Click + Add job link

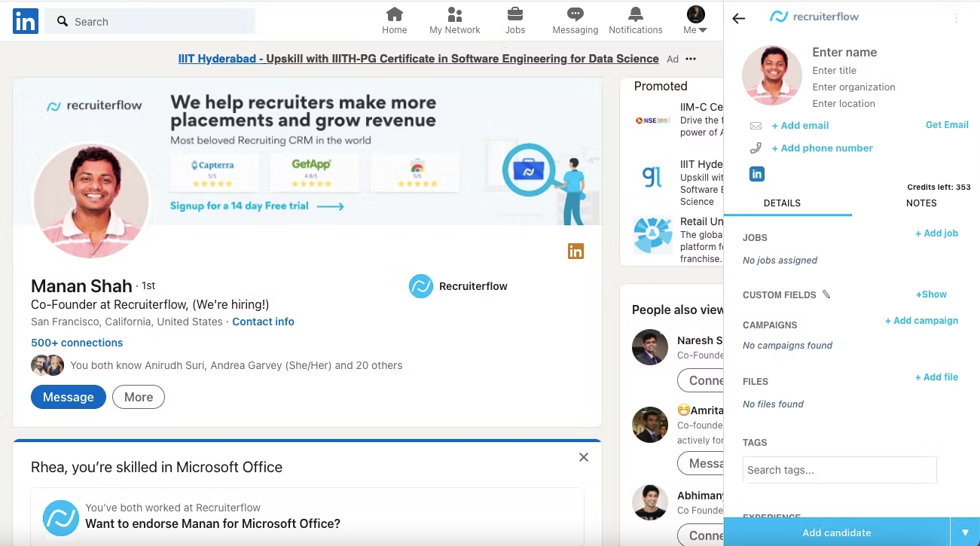click(x=936, y=233)
